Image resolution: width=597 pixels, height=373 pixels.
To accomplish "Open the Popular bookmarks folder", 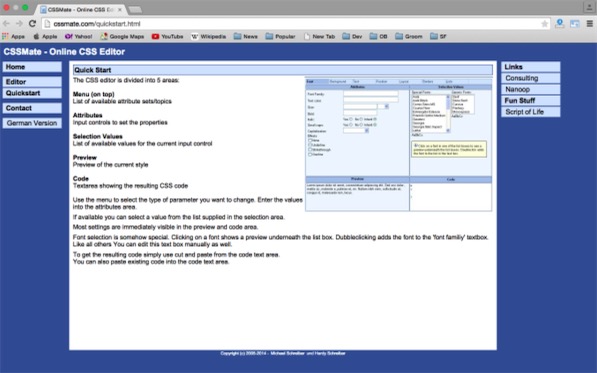I will [281, 37].
